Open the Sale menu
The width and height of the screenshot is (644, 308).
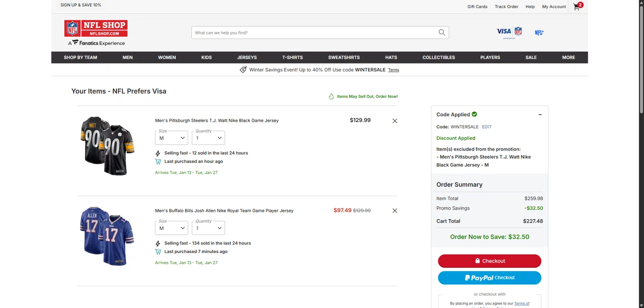pyautogui.click(x=531, y=57)
